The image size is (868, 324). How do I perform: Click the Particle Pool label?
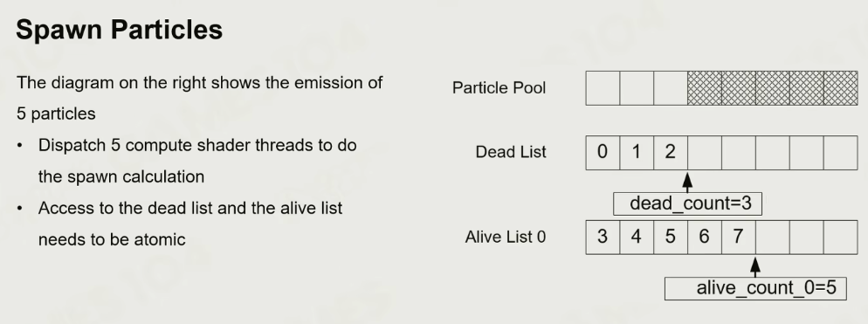(499, 87)
